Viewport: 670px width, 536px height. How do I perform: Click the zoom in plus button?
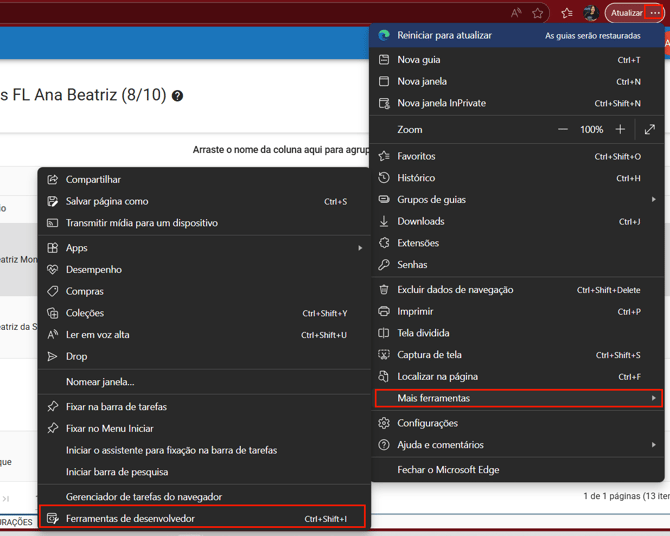[620, 129]
